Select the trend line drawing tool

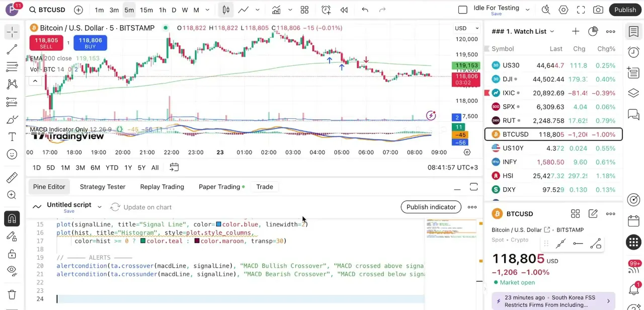12,49
